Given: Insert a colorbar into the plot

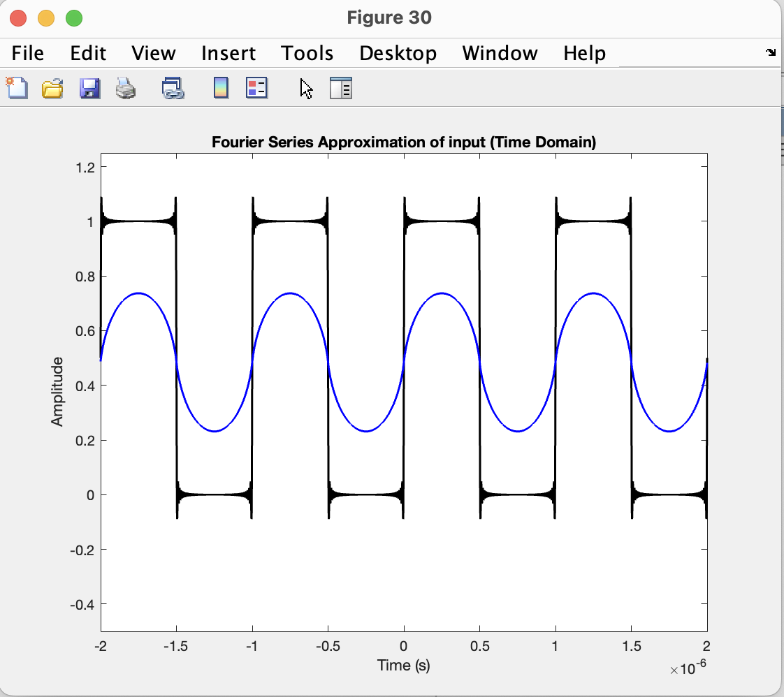Looking at the screenshot, I should pos(220,89).
